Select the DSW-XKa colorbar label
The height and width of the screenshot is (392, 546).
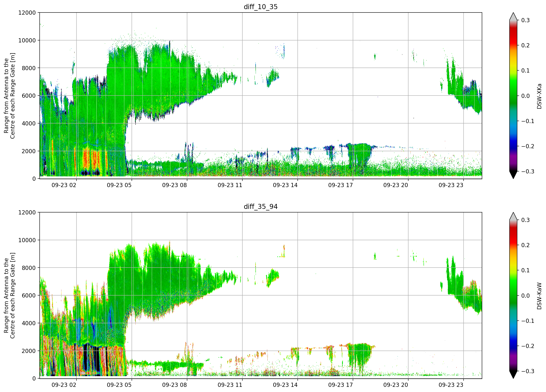[539, 96]
